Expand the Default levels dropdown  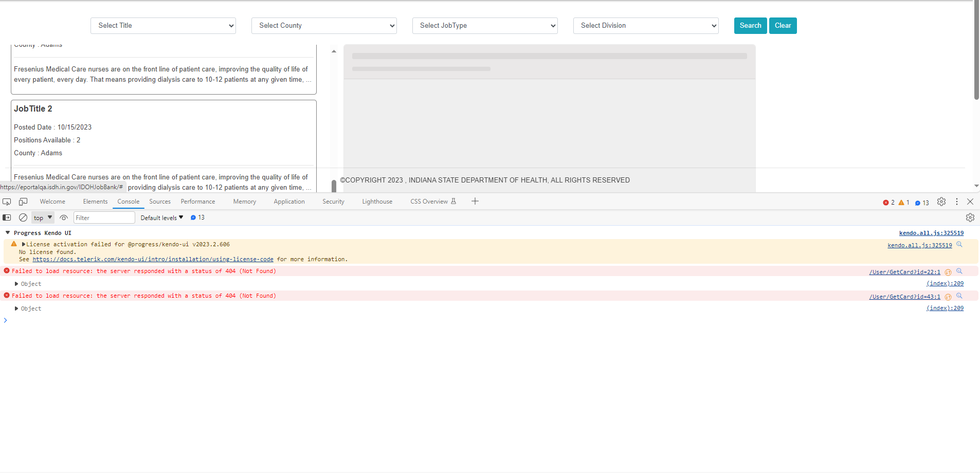[x=161, y=217]
